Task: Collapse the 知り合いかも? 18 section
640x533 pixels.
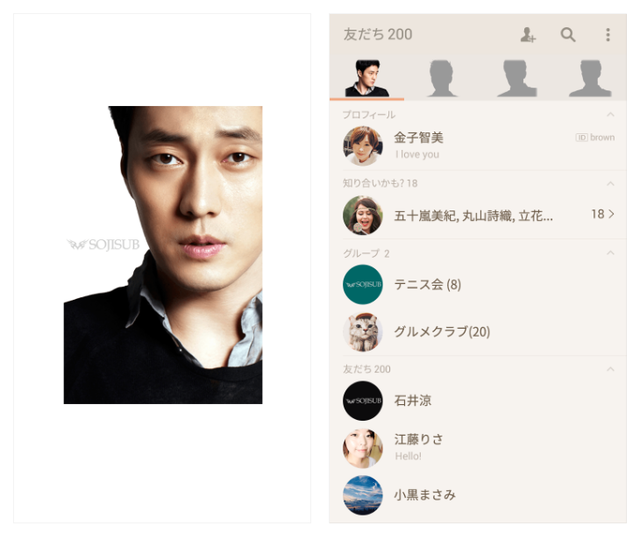Action: click(x=610, y=184)
